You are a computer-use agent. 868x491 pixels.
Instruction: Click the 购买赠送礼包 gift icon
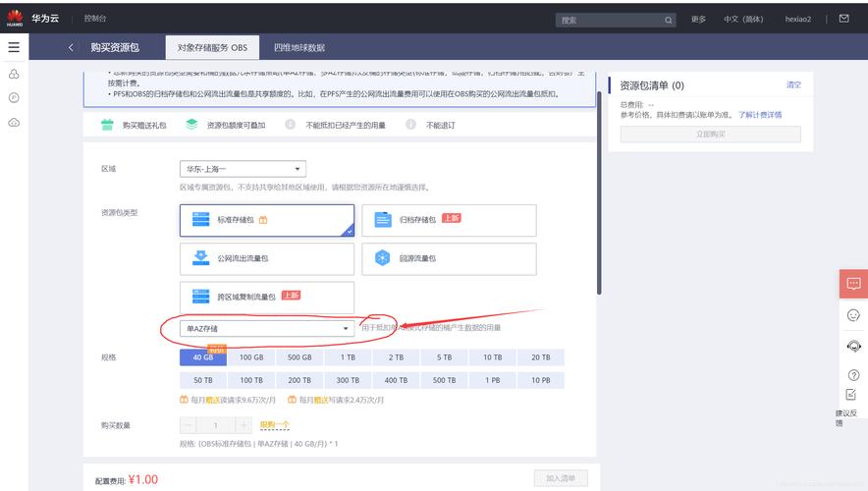[x=107, y=125]
